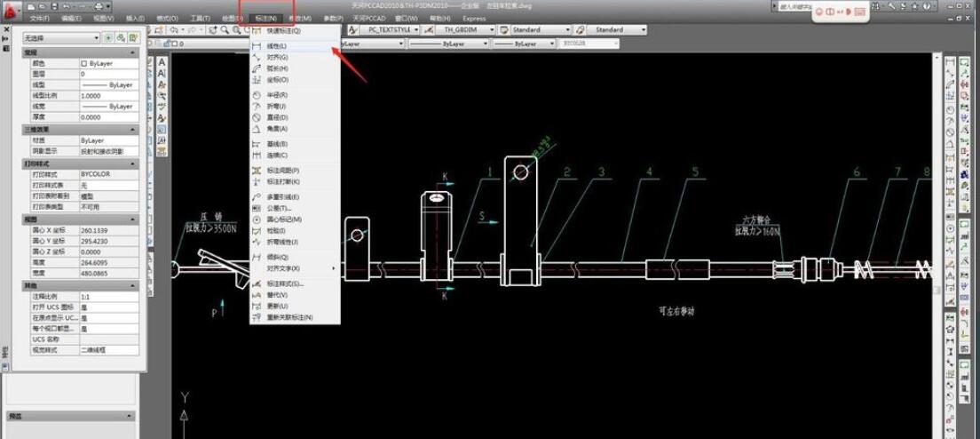Viewport: 980px width, 439px height.
Task: Click the 线型比例 value field 1.0000
Action: 108,96
